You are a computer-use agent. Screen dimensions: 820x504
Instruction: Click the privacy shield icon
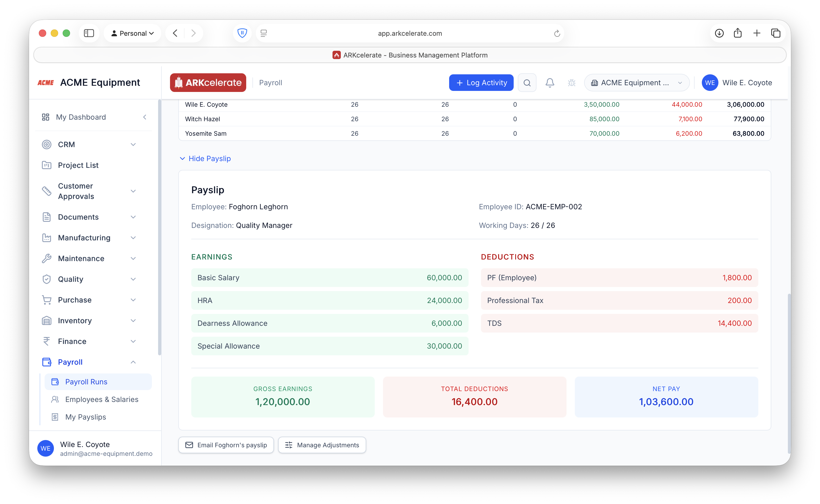(242, 33)
